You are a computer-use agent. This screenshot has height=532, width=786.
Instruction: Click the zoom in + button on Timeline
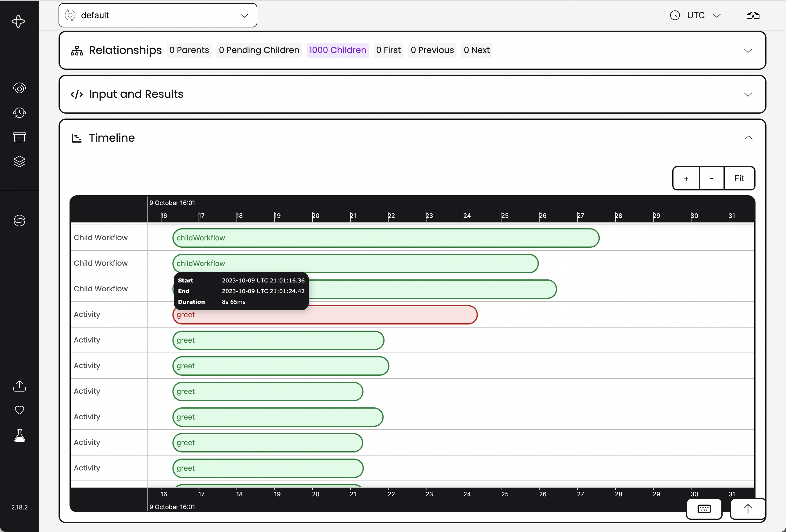(686, 178)
